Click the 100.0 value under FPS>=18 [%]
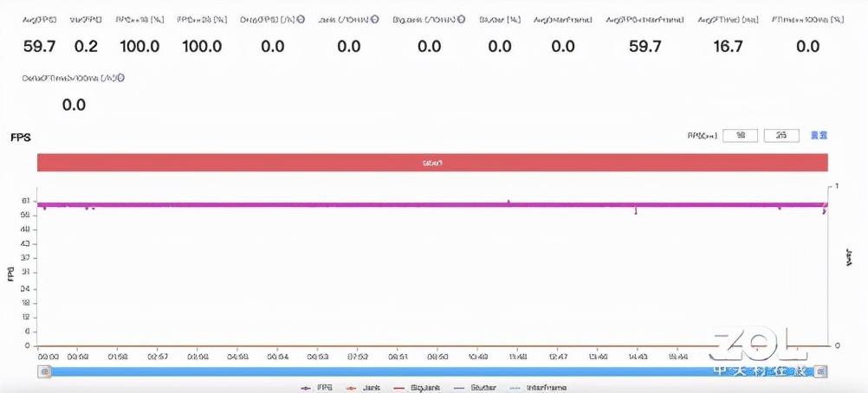This screenshot has width=868, height=393. click(139, 46)
